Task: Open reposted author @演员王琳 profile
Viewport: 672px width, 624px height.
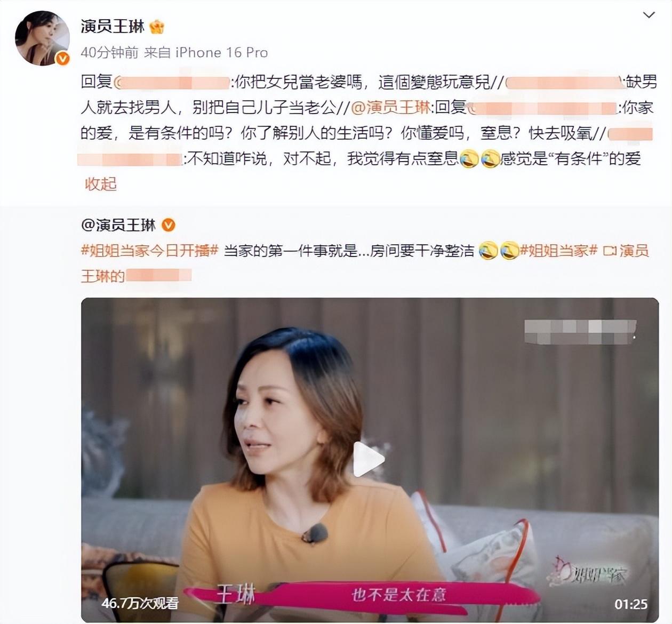Action: 118,225
